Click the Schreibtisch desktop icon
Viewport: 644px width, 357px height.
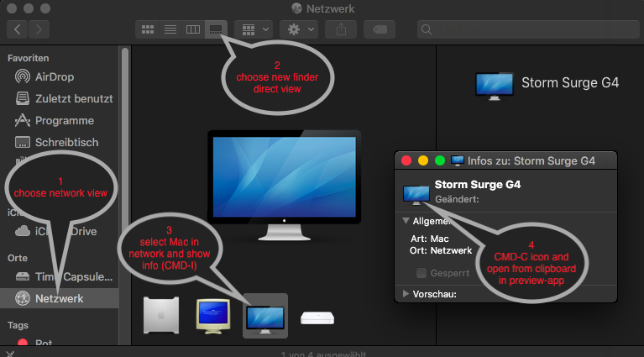pyautogui.click(x=23, y=142)
